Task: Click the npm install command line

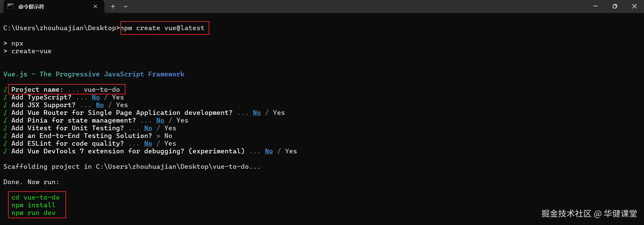Action: tap(33, 205)
